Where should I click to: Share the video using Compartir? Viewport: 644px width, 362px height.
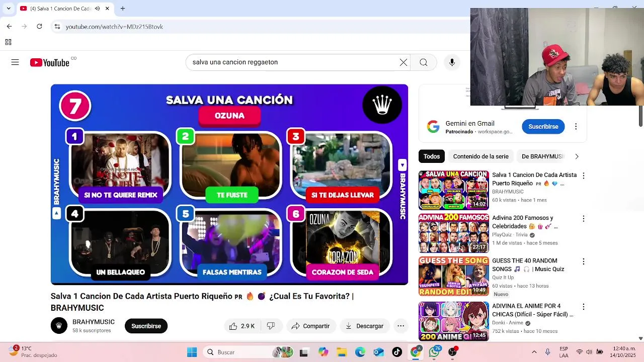click(310, 326)
